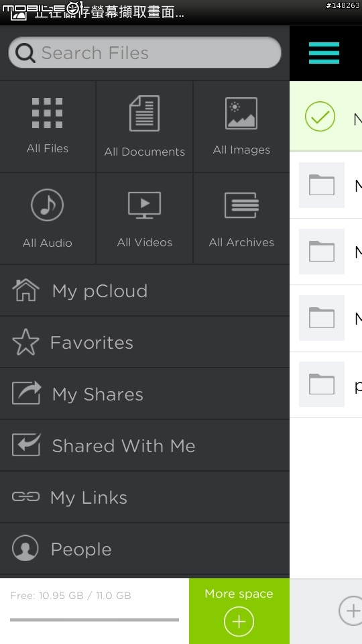Viewport: 362px width, 644px height.
Task: Open All Documents category
Action: [x=145, y=127]
